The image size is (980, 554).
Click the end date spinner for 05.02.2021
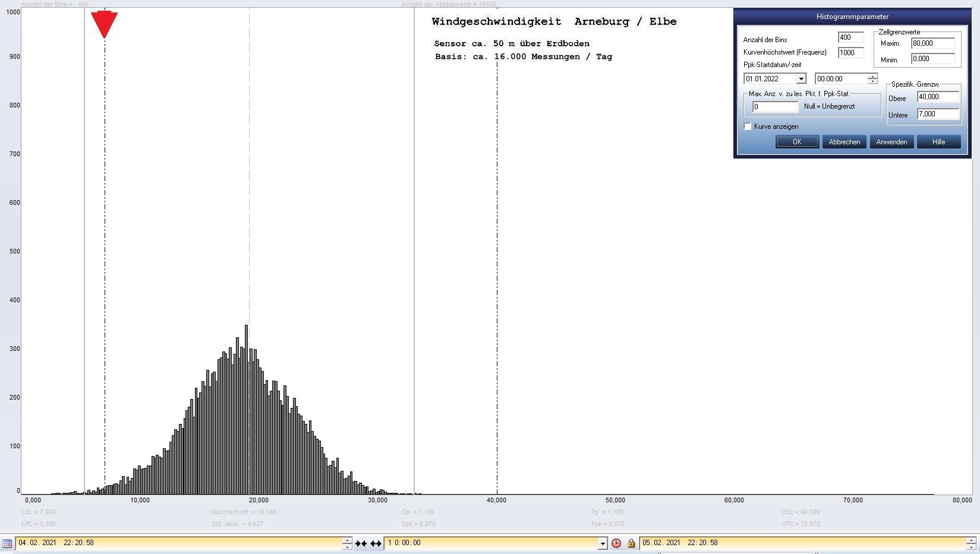pos(971,543)
